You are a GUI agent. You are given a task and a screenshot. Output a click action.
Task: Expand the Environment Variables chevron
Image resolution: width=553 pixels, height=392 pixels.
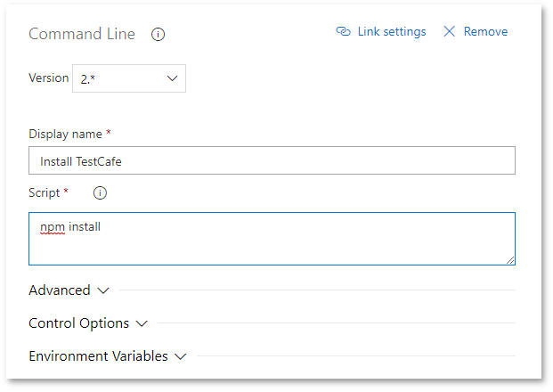pyautogui.click(x=181, y=356)
